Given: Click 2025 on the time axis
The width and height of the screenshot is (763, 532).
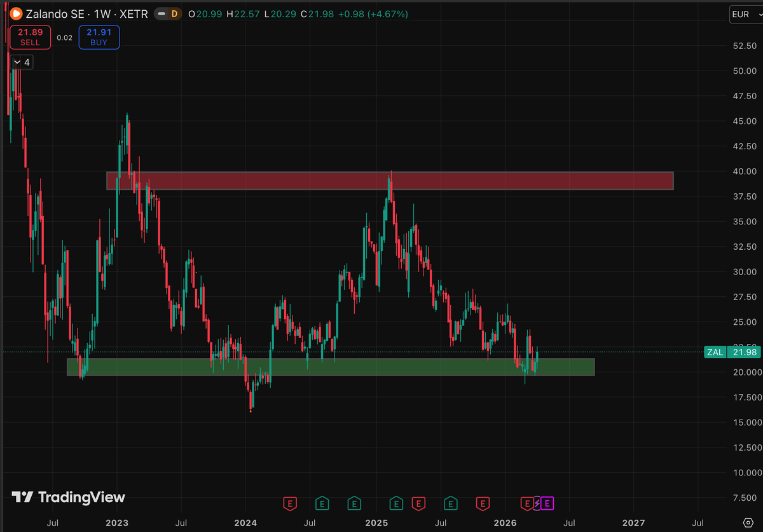Looking at the screenshot, I should coord(376,522).
